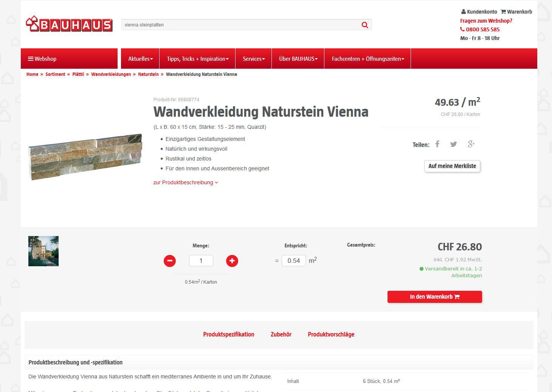Increase quantity with plus button
This screenshot has width=552, height=392.
[232, 261]
